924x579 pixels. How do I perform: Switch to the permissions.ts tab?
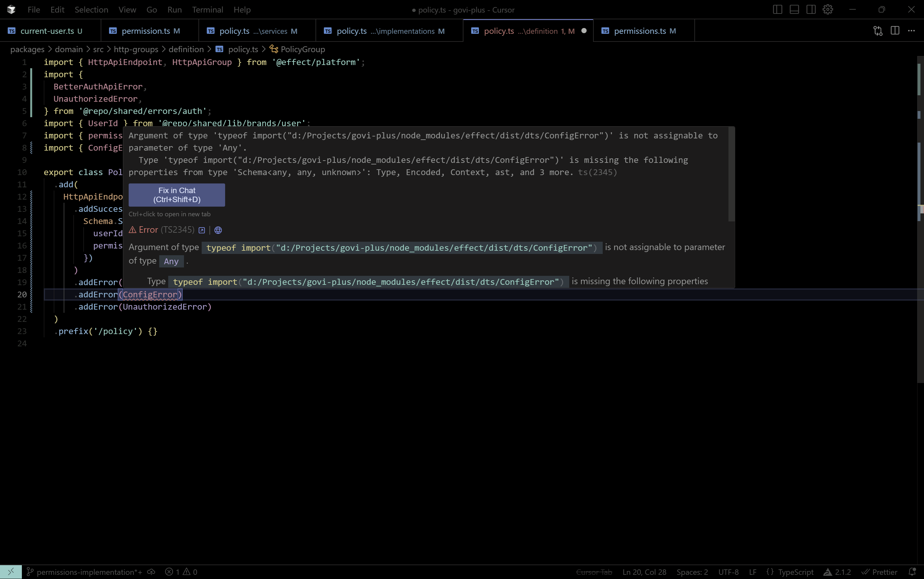[x=640, y=31]
